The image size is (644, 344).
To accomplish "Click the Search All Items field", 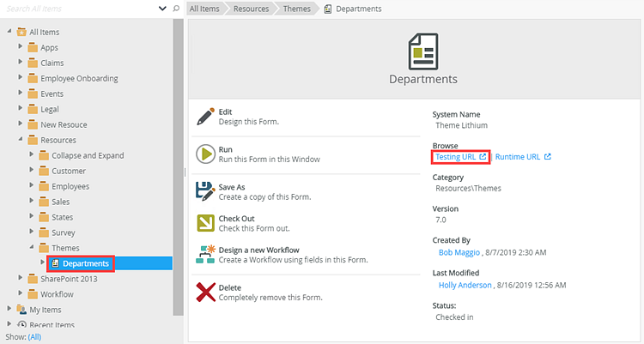I will [80, 9].
